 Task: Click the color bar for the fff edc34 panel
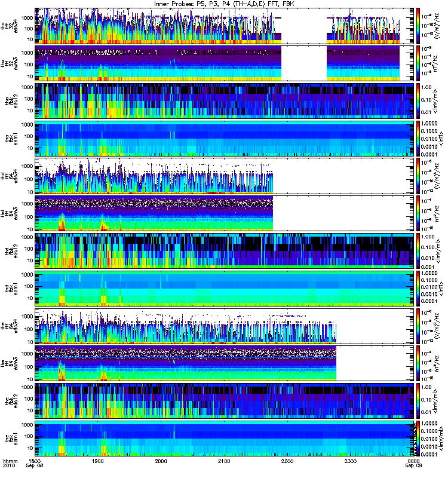tap(418, 326)
